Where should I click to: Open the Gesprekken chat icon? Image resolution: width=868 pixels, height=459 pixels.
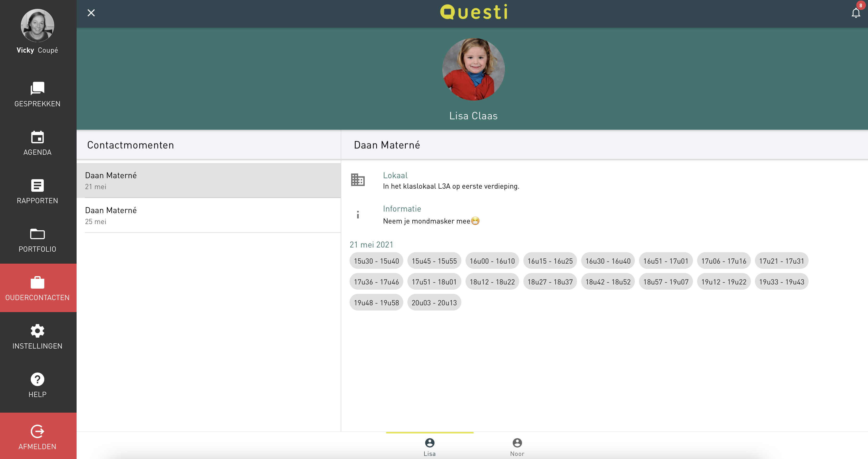tap(38, 88)
